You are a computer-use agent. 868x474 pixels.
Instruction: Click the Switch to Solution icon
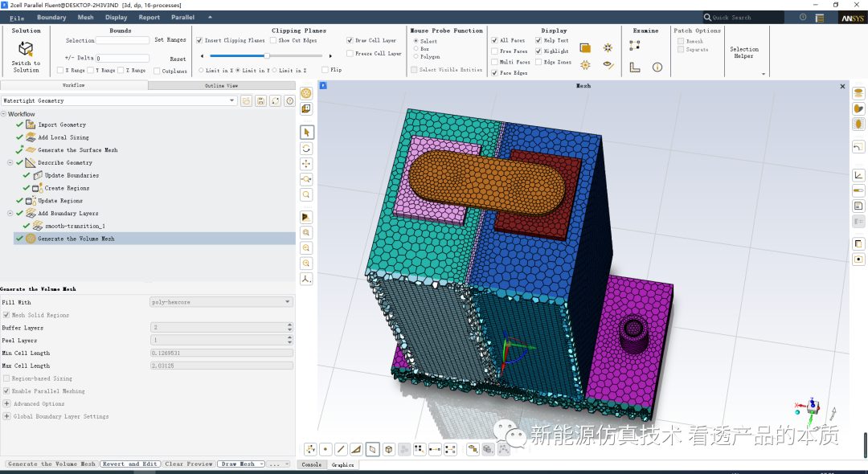pos(26,50)
